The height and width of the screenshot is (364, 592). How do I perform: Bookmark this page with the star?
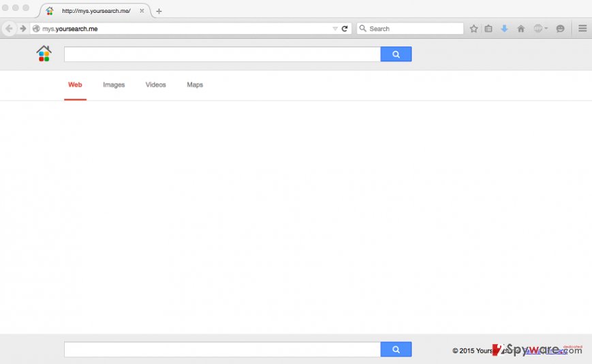[x=473, y=29]
